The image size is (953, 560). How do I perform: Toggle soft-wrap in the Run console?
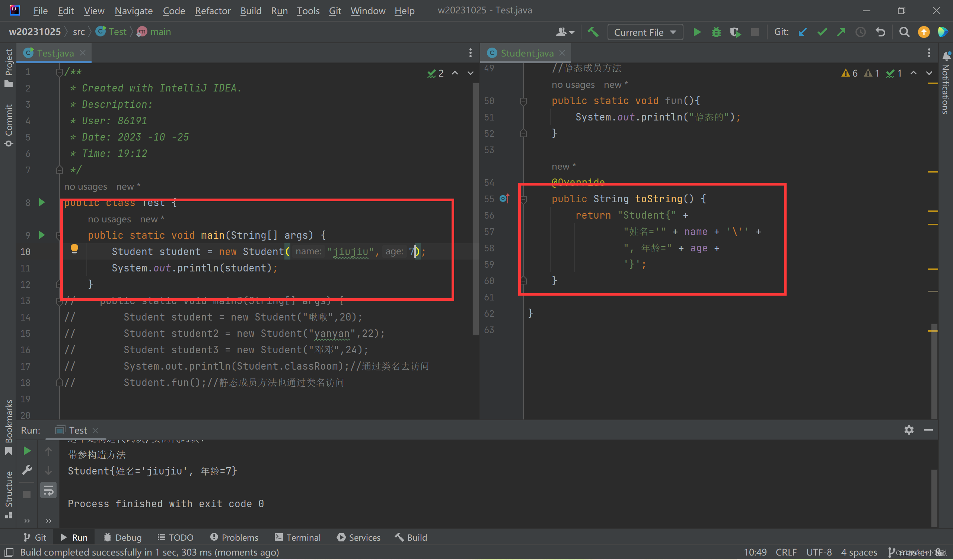(x=48, y=490)
